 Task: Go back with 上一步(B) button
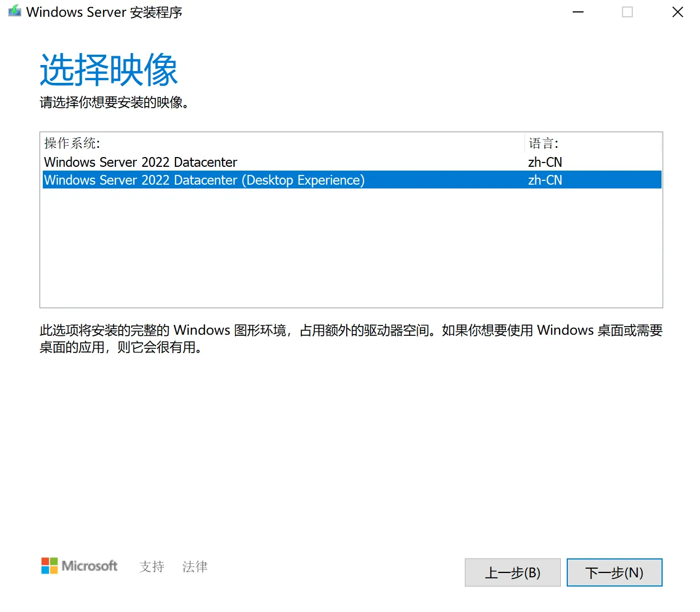tap(513, 572)
